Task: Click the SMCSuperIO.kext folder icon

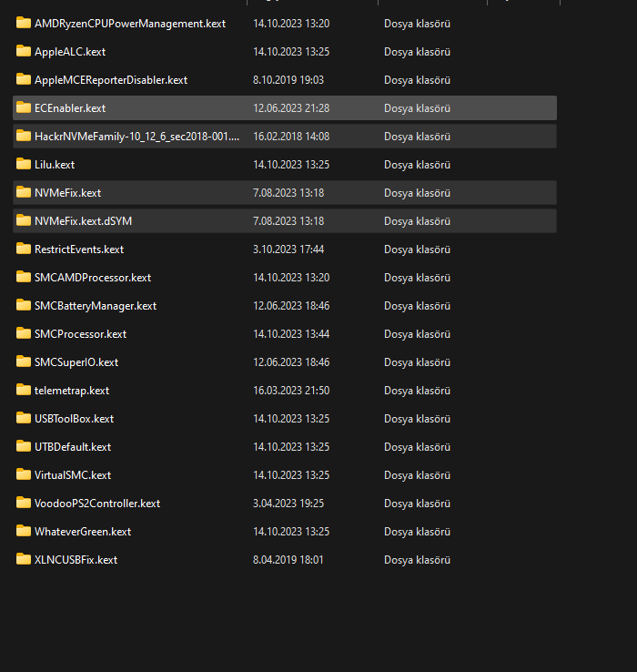Action: pyautogui.click(x=24, y=361)
